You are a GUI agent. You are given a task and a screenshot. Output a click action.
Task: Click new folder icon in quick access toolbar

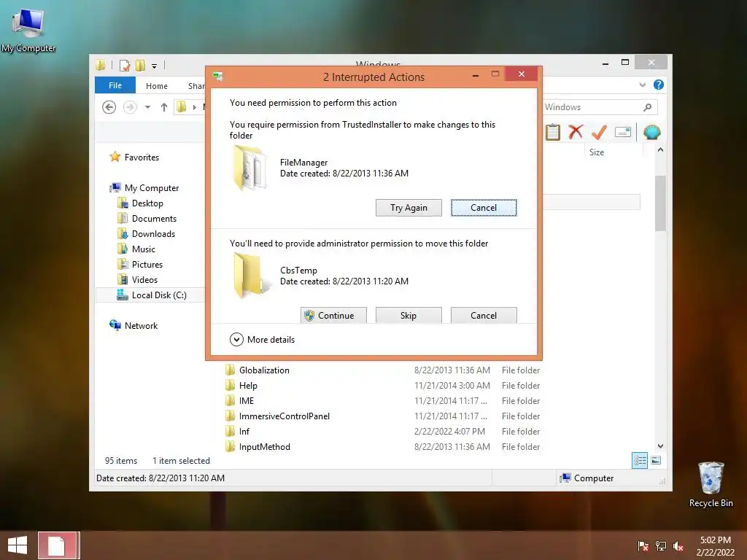140,65
